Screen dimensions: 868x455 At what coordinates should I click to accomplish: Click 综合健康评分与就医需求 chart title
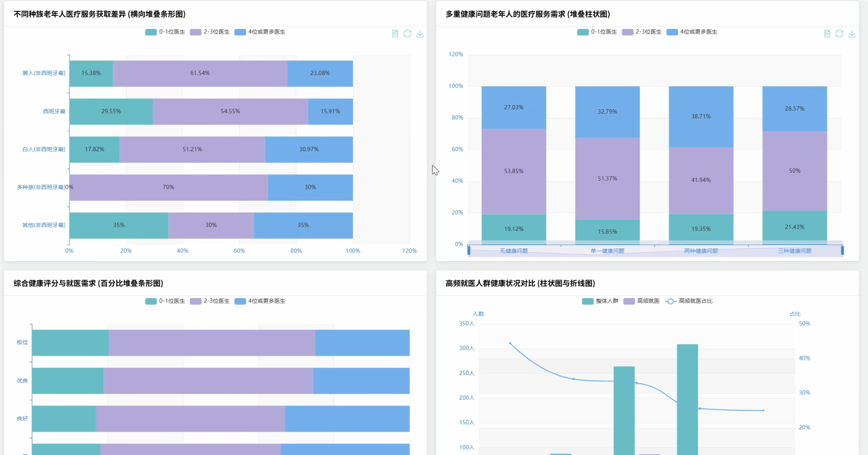click(88, 283)
